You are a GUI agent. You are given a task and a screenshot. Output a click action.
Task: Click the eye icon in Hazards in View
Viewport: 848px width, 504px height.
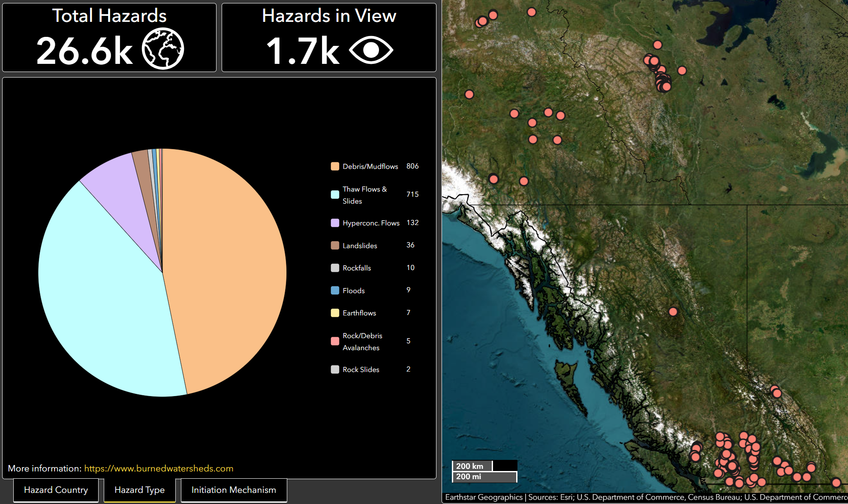pos(371,50)
